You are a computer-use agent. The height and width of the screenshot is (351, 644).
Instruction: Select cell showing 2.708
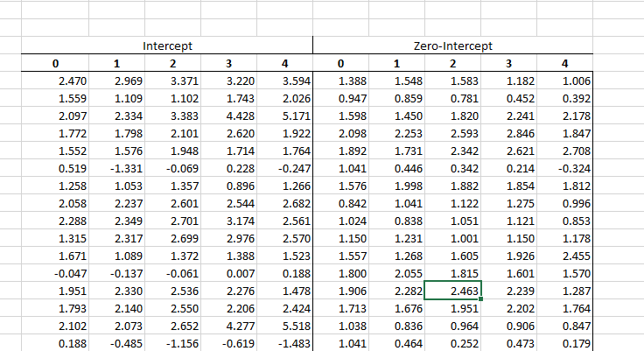[564, 151]
